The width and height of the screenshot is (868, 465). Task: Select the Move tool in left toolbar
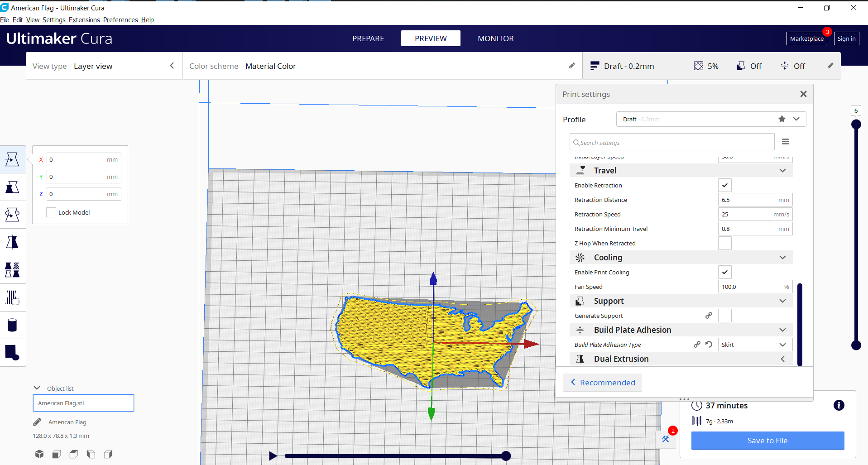12,159
